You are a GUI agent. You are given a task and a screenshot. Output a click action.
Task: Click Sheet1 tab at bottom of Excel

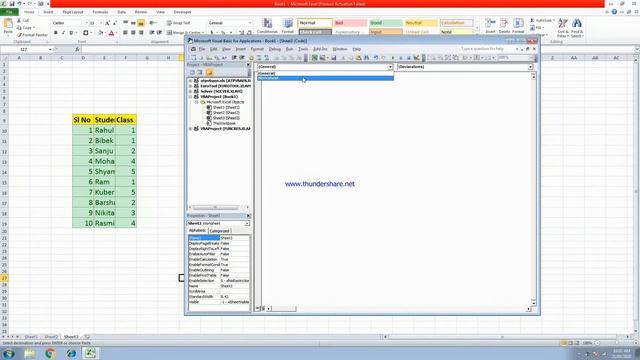coord(31,337)
